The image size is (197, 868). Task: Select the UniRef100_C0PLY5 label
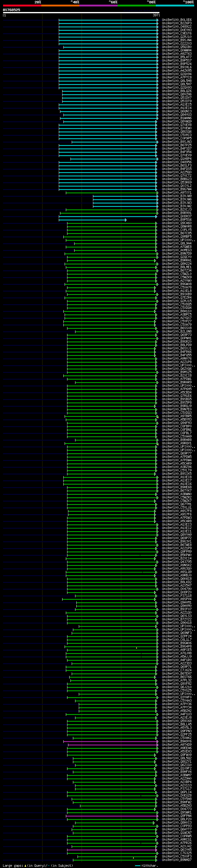pos(177,230)
